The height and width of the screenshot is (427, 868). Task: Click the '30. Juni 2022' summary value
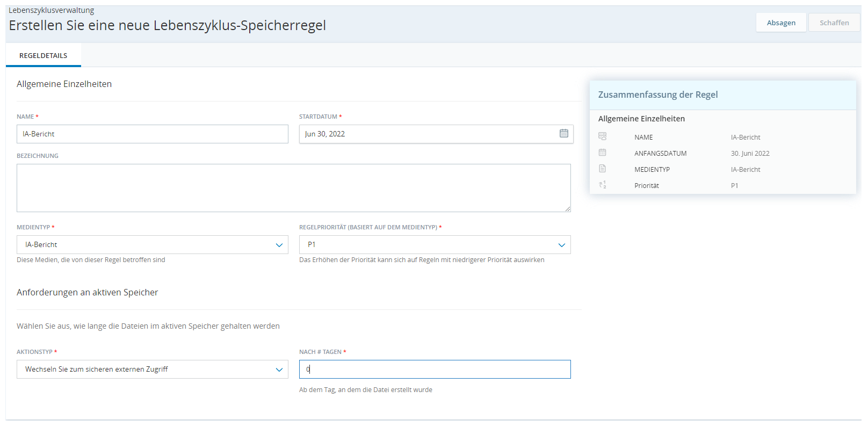click(x=750, y=154)
